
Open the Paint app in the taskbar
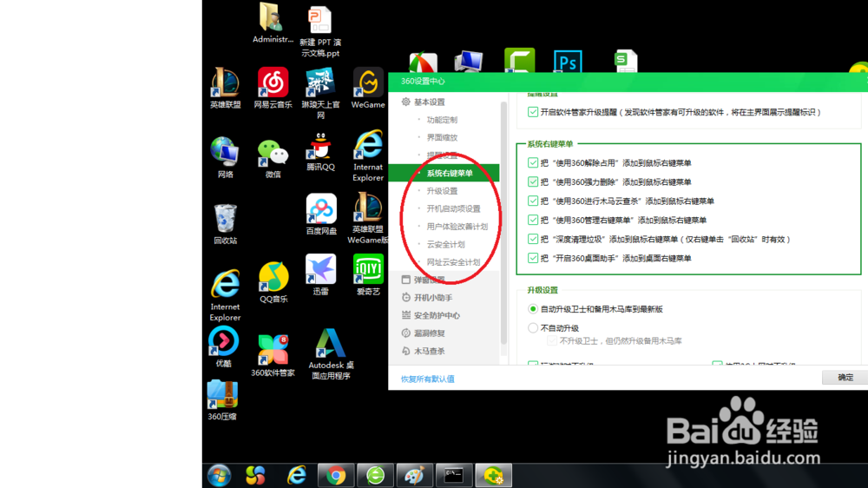[414, 475]
